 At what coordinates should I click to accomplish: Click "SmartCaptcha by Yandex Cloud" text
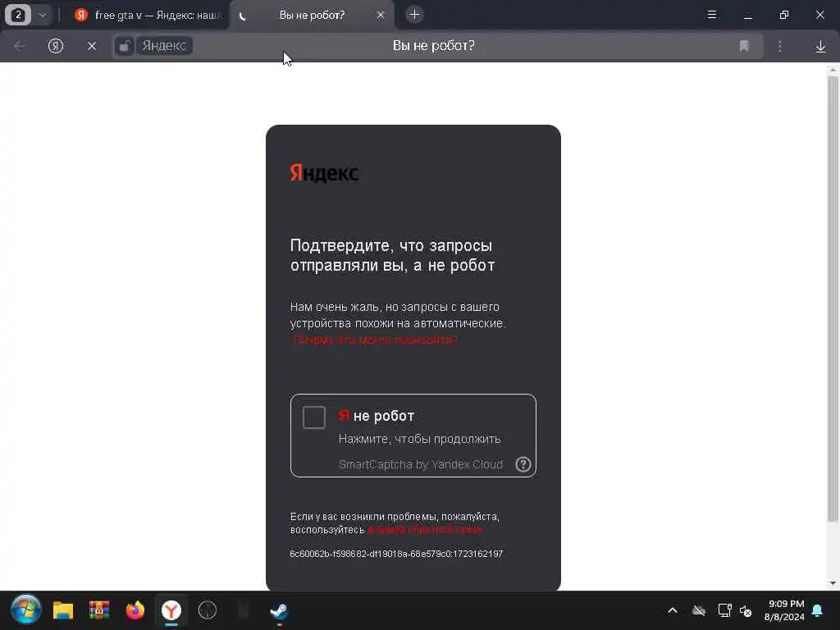[421, 464]
